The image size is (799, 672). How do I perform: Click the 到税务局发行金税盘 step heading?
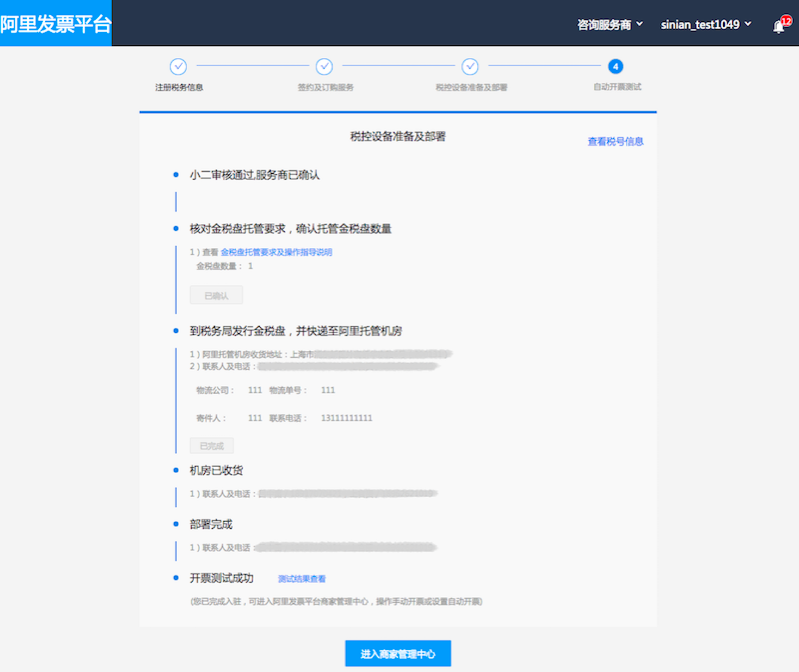pos(296,331)
